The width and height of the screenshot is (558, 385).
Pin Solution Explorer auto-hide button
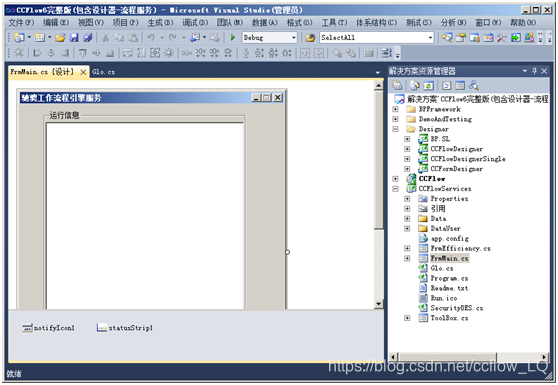coord(534,71)
